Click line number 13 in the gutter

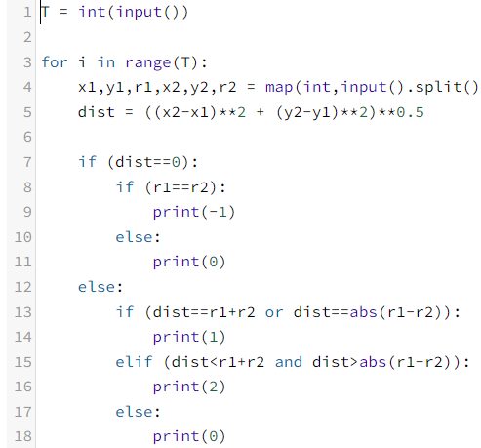(23, 312)
